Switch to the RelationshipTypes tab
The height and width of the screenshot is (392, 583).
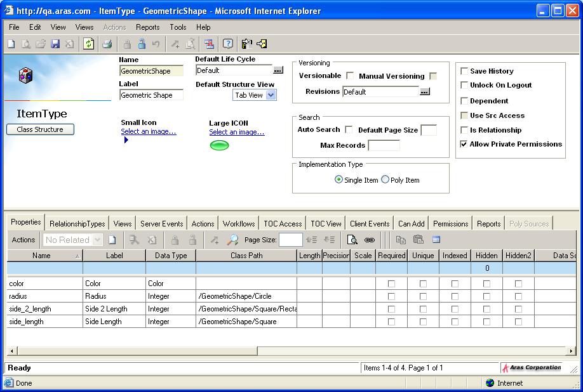pyautogui.click(x=77, y=224)
